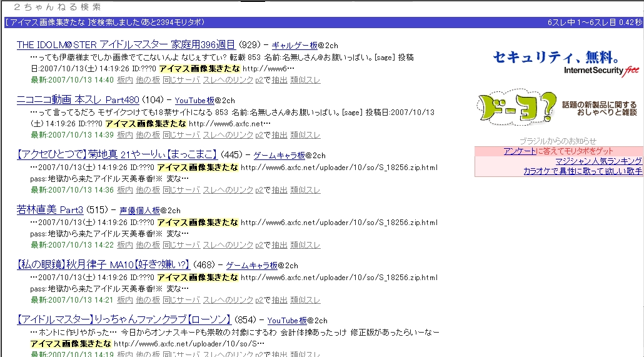Image resolution: width=644 pixels, height=357 pixels.
Task: Open the 秋月律子 MA10 thread link
Action: click(x=103, y=265)
